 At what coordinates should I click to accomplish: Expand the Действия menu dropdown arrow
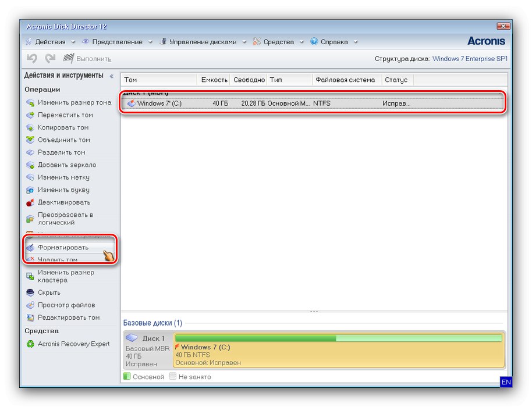pyautogui.click(x=72, y=41)
